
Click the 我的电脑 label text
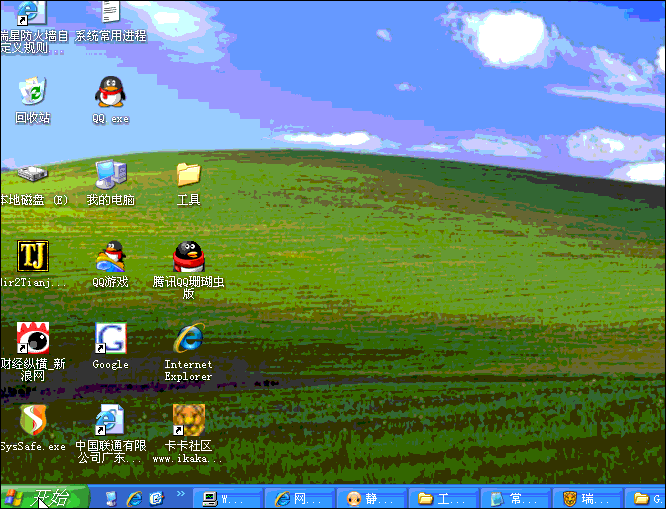click(x=110, y=200)
